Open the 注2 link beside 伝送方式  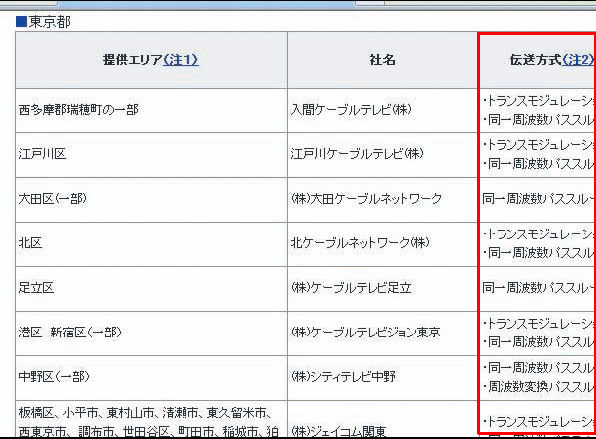[x=578, y=60]
